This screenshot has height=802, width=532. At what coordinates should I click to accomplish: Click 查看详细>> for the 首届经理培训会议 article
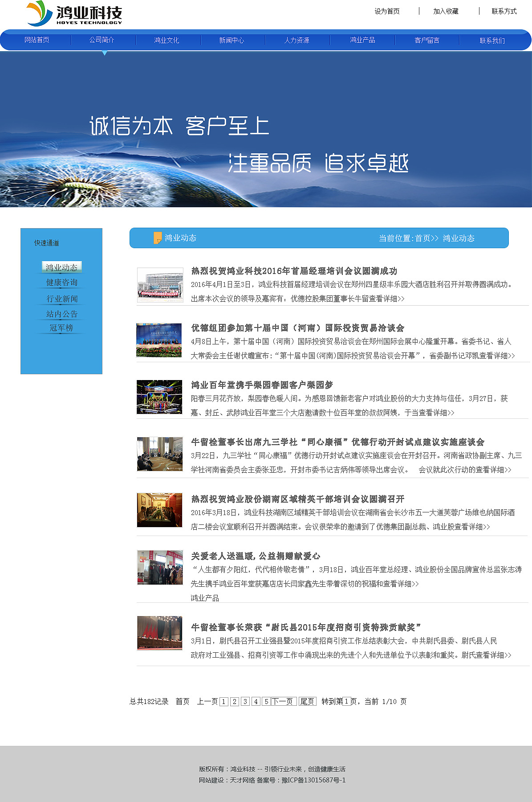point(387,299)
